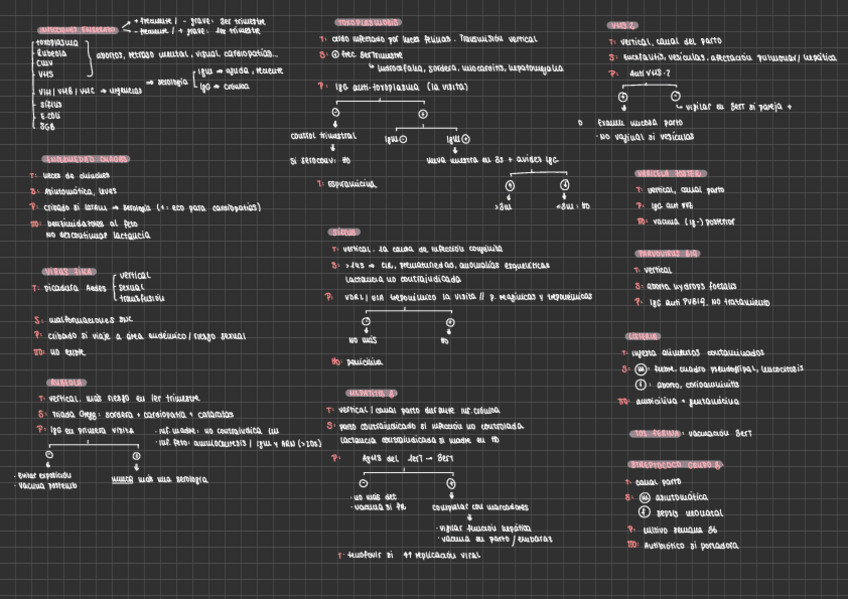This screenshot has width=848, height=599.
Task: Click 'picadura Aedes' under Virus Zika
Action: click(x=75, y=288)
